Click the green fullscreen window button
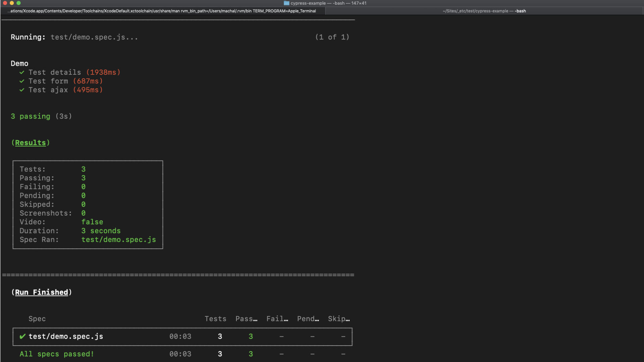This screenshot has width=644, height=362. (18, 3)
